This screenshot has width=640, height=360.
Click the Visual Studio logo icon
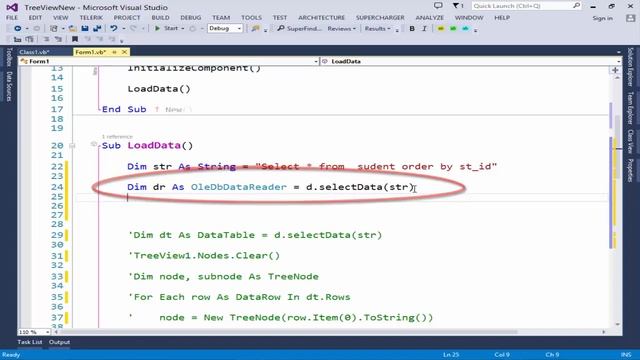[x=12, y=7]
